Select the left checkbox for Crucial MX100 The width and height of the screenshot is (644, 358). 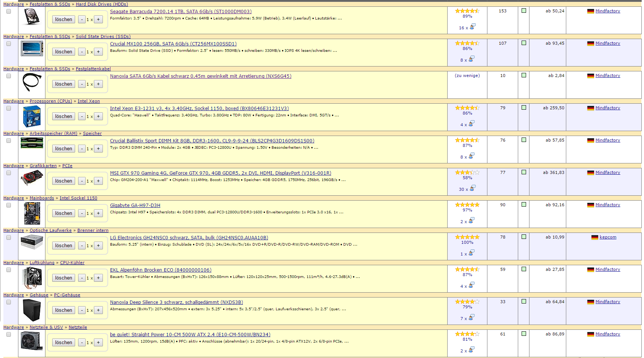click(9, 44)
